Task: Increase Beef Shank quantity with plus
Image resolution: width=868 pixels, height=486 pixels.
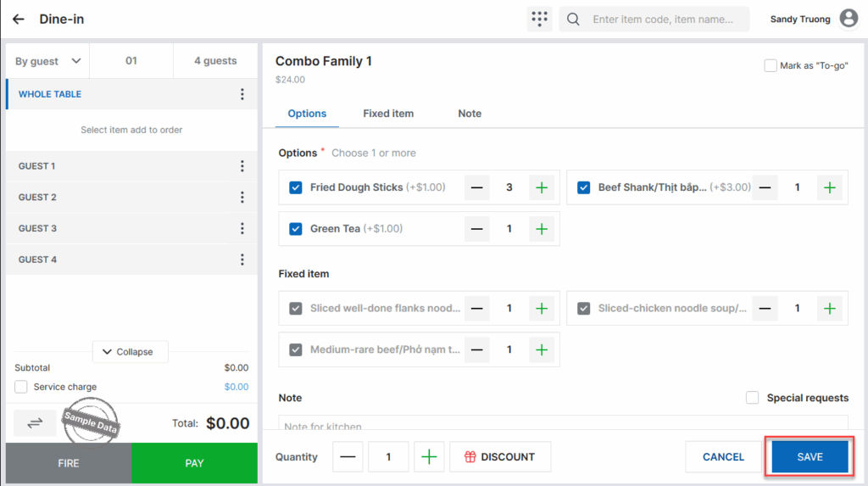Action: (829, 187)
